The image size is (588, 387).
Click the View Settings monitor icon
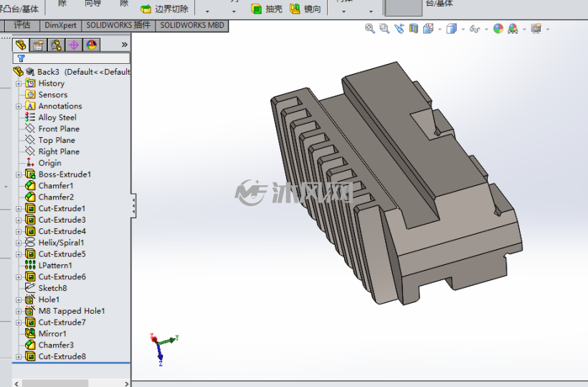(x=536, y=29)
